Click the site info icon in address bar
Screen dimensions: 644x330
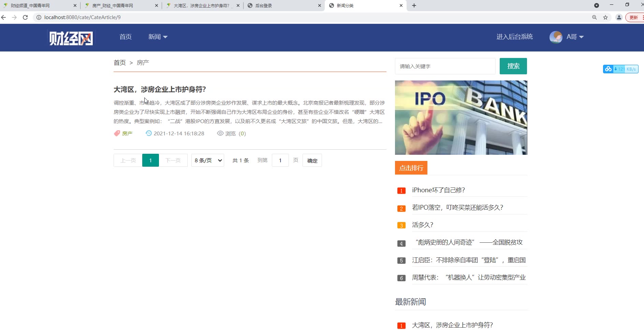39,17
